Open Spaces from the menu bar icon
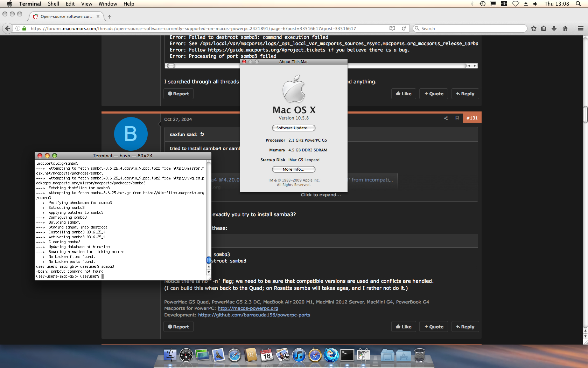The image size is (588, 368). pos(504,4)
